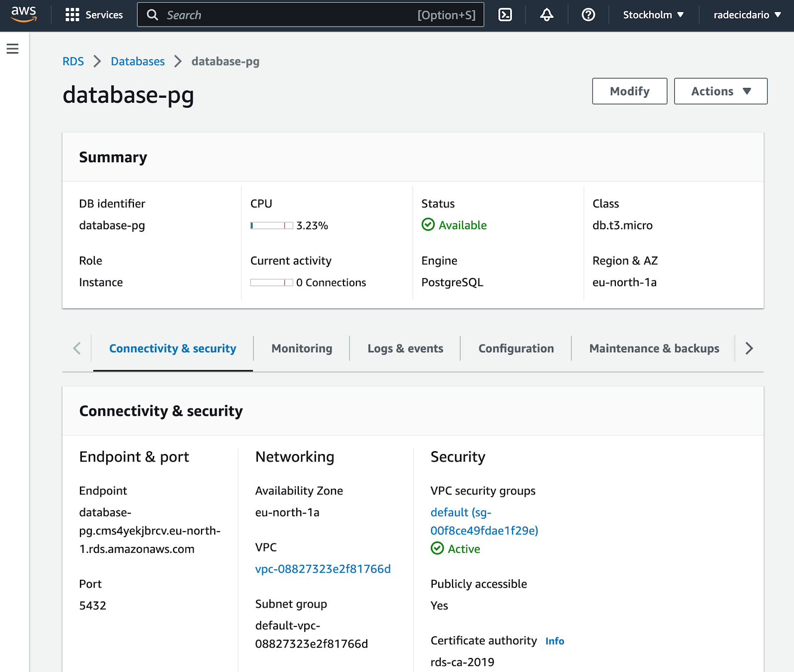Open notifications bell icon

click(546, 15)
